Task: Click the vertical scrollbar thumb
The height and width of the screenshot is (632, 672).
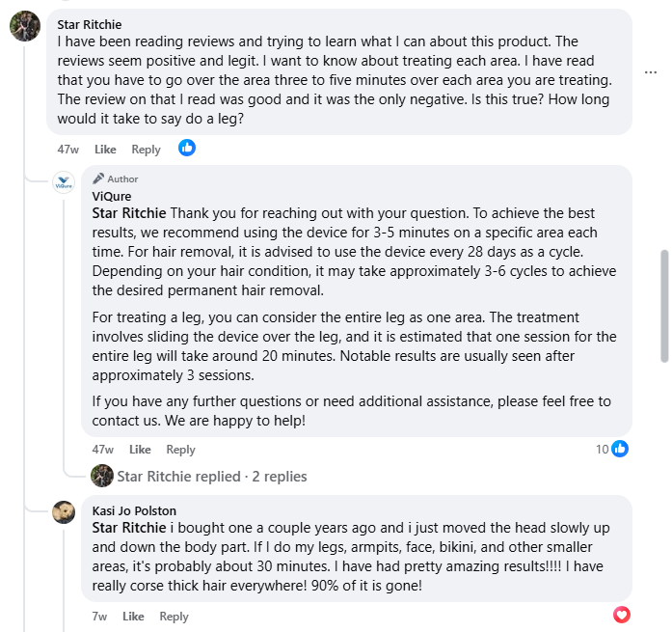Action: click(663, 305)
